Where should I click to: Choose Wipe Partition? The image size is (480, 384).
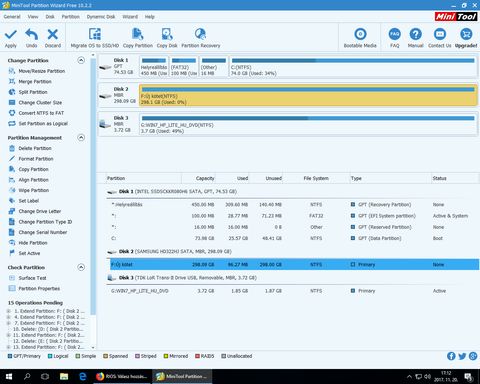click(x=33, y=190)
